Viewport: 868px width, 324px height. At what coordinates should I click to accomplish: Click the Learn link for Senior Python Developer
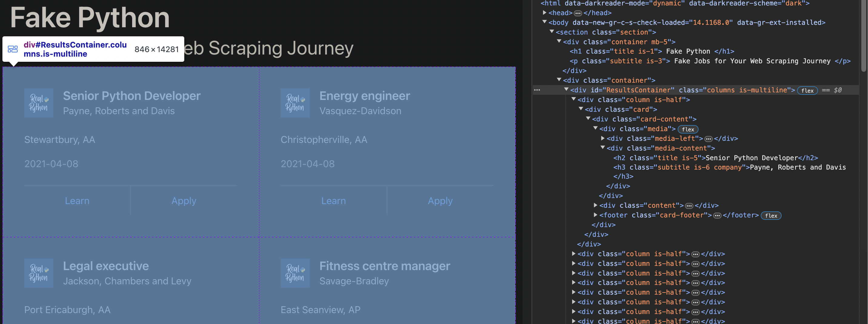(x=77, y=201)
